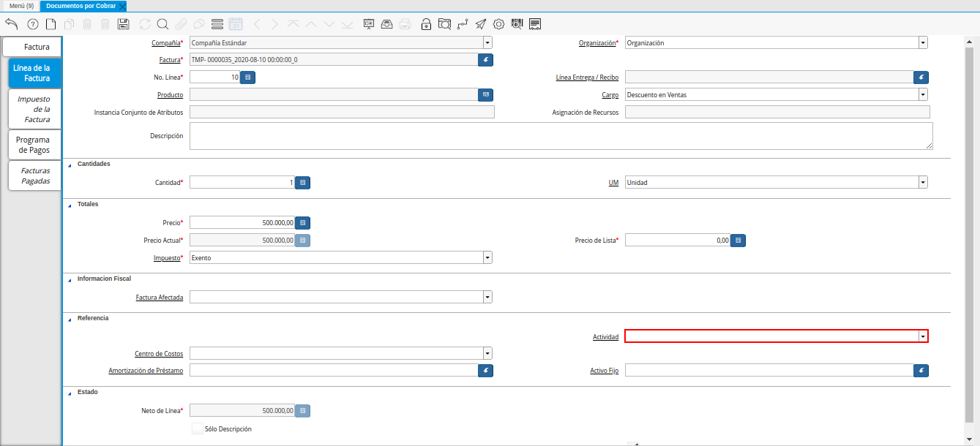Save changes with the floppy disk icon

point(124,23)
